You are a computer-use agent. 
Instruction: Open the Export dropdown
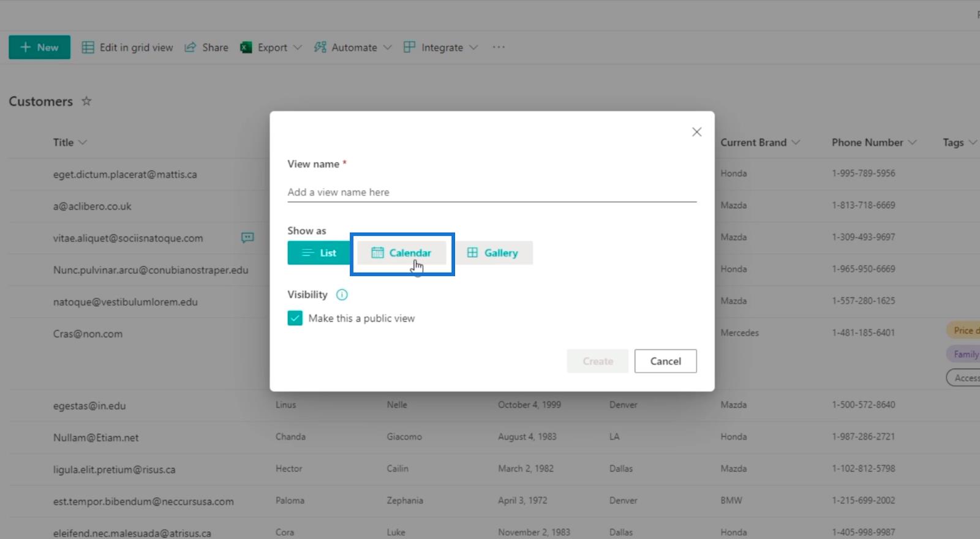click(271, 47)
